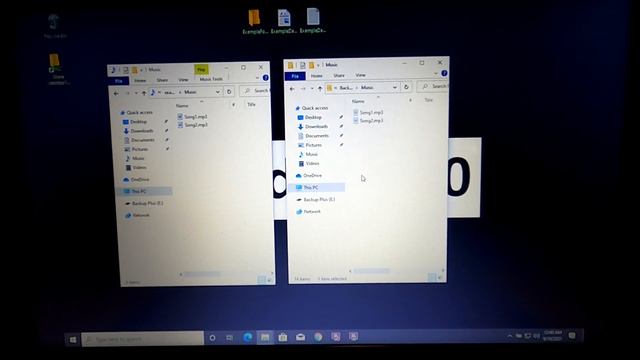640x360 pixels.
Task: Click horizontal scrollbar in Music Tools window
Action: point(202,274)
